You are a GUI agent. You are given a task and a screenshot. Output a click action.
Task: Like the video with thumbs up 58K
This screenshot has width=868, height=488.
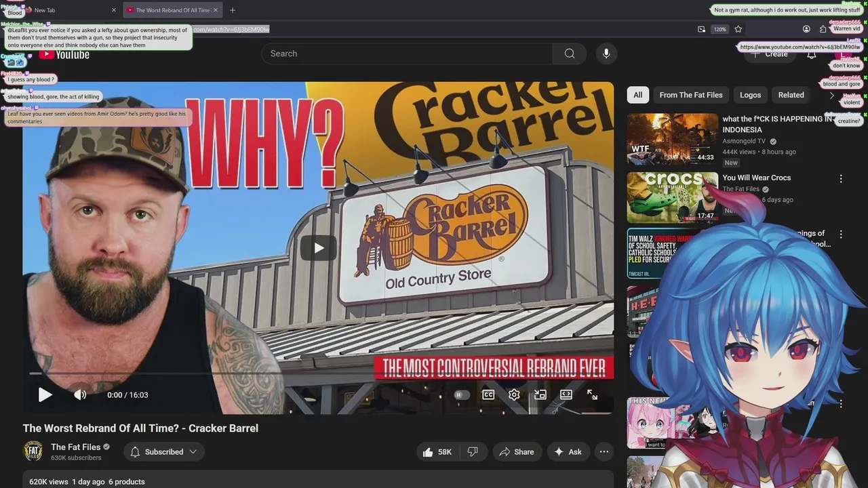437,452
